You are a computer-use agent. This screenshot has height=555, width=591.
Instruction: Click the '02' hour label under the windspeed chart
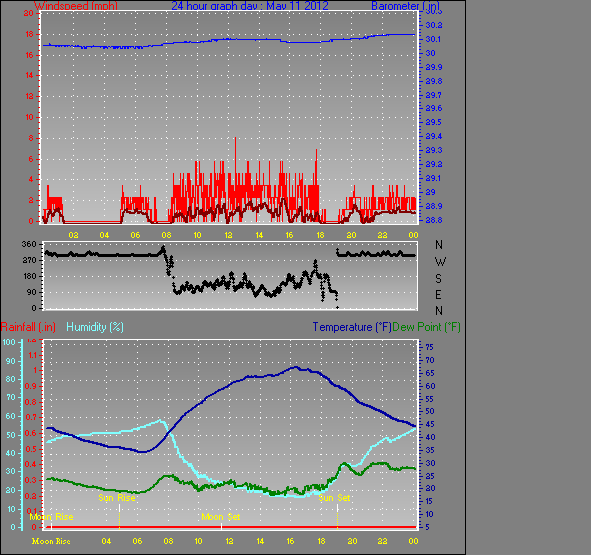click(x=73, y=235)
